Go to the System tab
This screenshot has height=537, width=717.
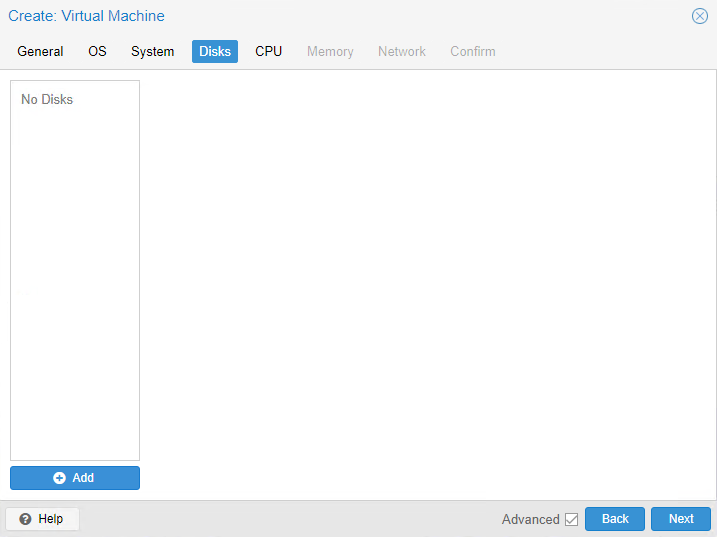pos(153,51)
